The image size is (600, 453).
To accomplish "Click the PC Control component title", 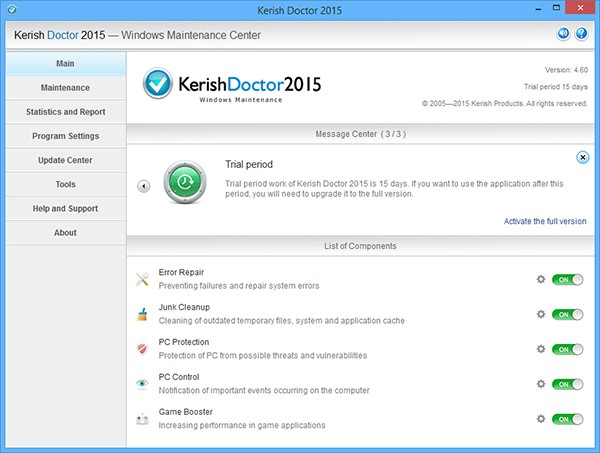I will click(x=179, y=377).
